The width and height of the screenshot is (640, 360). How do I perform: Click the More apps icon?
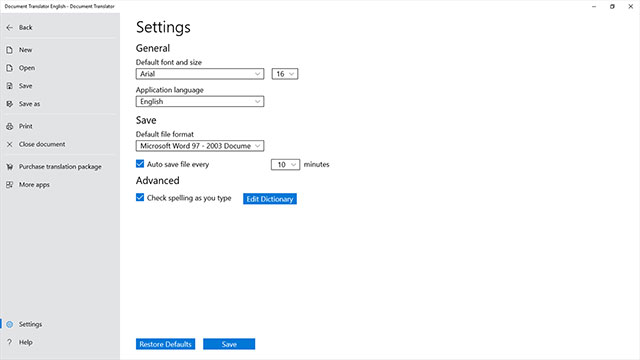pyautogui.click(x=9, y=184)
